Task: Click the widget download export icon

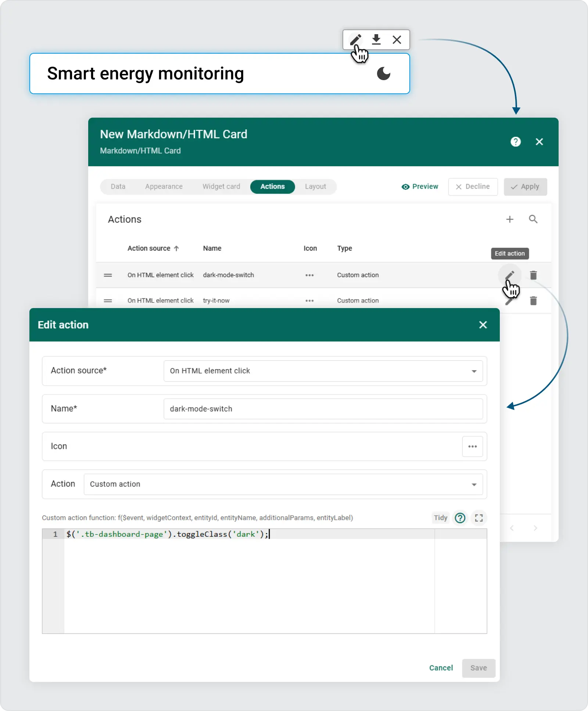Action: point(376,40)
